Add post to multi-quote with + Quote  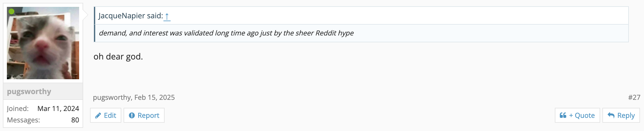click(582, 116)
